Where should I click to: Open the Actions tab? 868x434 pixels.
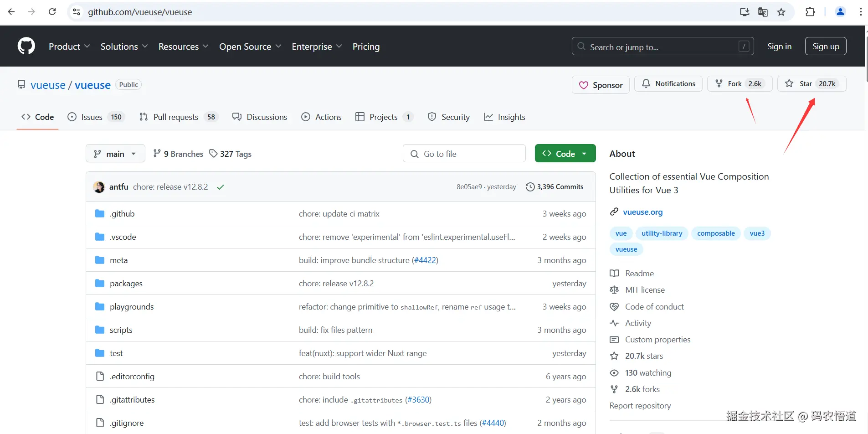pos(321,117)
